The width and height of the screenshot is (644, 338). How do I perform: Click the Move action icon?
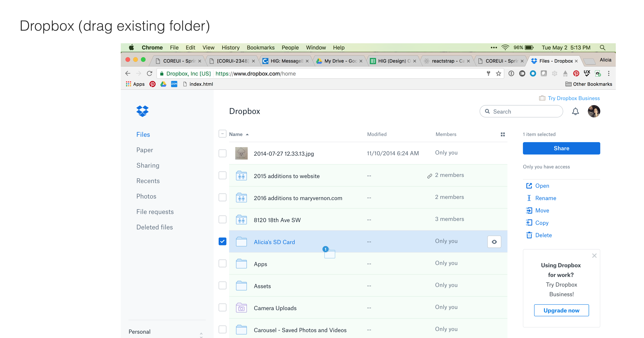tap(529, 210)
